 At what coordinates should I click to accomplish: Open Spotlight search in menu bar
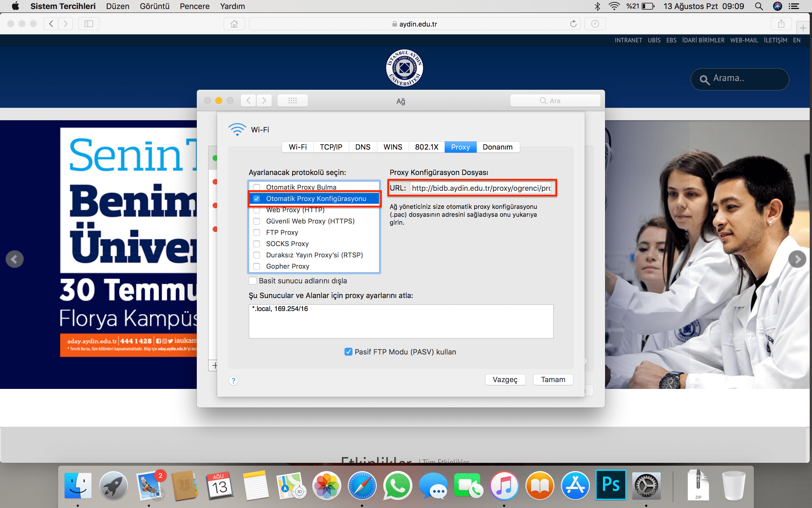pos(759,6)
